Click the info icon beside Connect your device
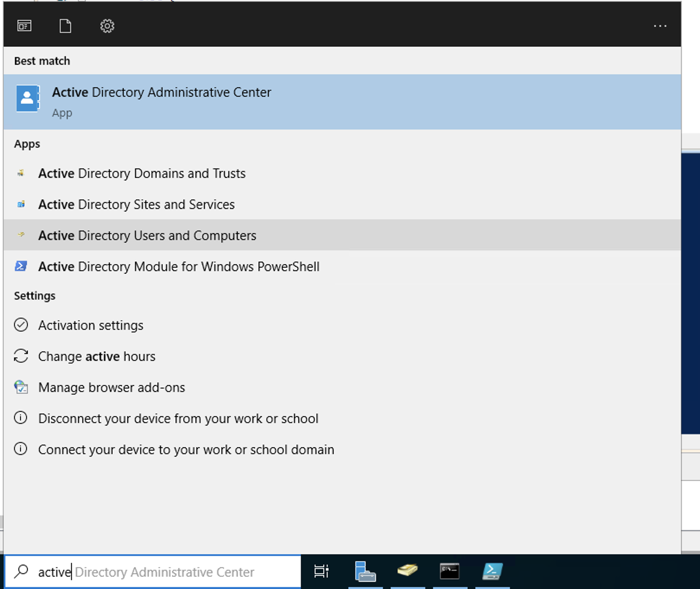700x589 pixels. (20, 449)
